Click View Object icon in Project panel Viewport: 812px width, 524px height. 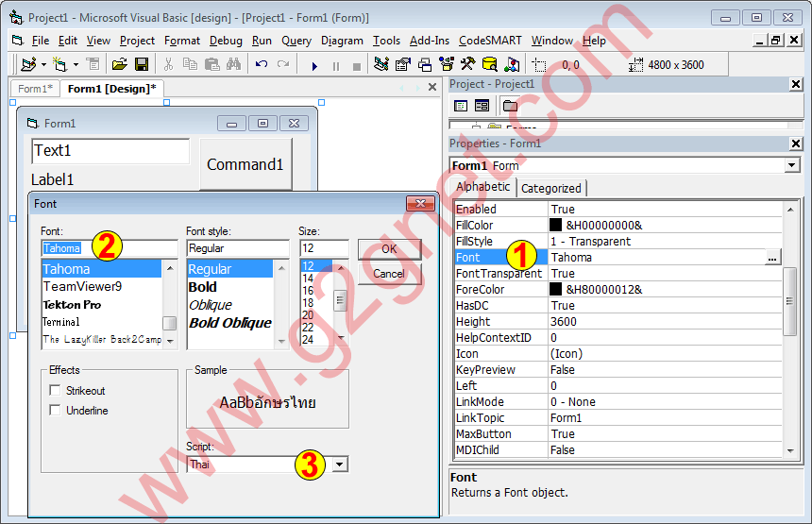click(482, 106)
